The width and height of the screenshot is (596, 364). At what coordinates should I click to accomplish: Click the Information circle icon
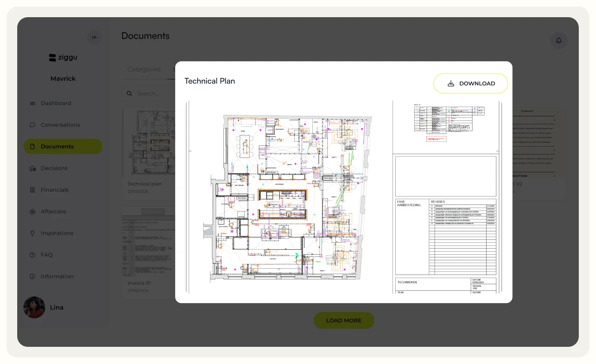click(32, 276)
